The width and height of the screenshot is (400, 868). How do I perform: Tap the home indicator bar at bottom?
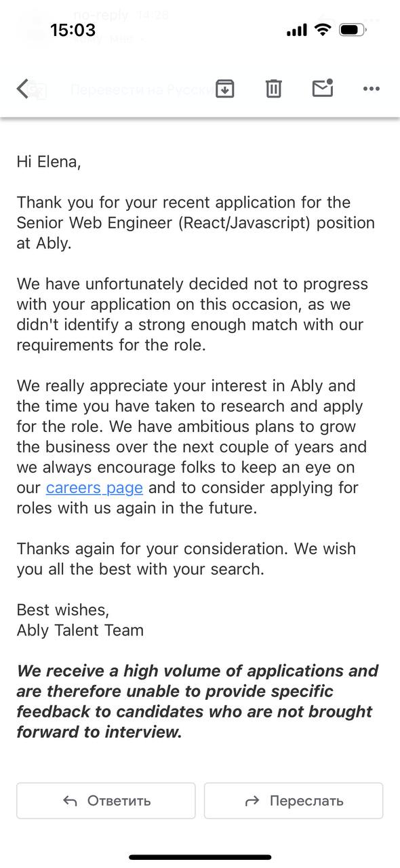tap(200, 857)
